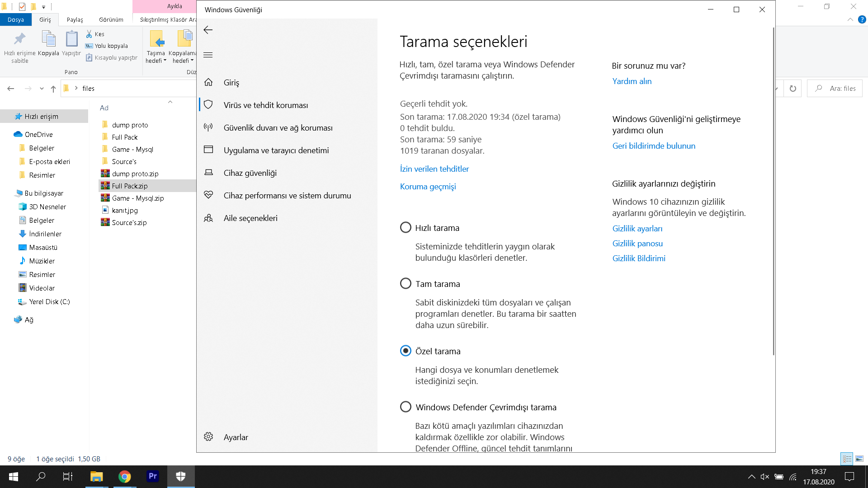Open Gizlilik ayarları link
Viewport: 868px width, 488px height.
(x=637, y=229)
